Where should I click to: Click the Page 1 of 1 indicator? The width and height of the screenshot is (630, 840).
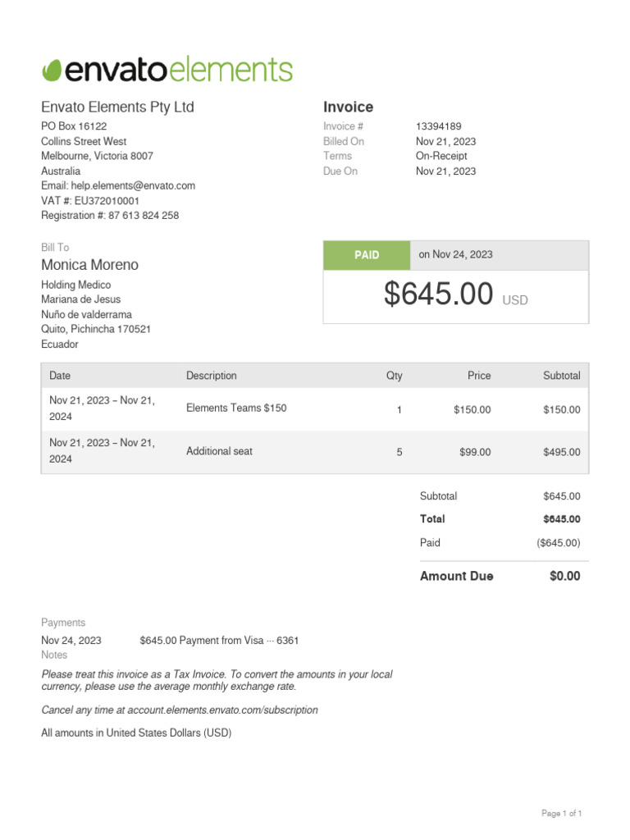click(x=562, y=814)
